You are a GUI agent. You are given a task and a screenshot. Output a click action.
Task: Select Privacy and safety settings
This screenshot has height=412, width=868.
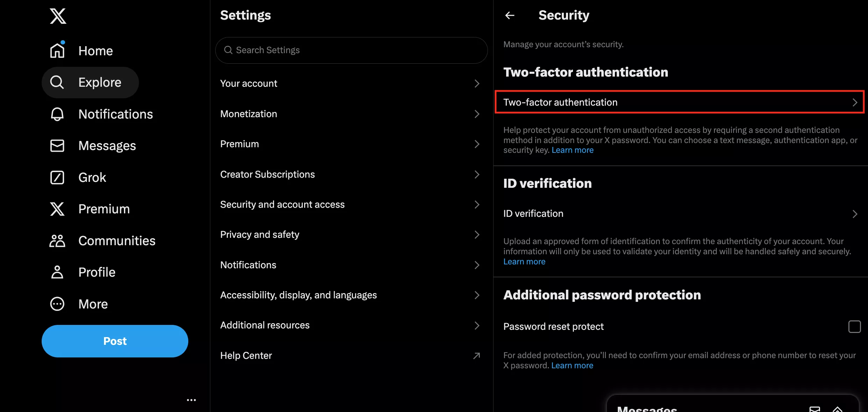(260, 235)
